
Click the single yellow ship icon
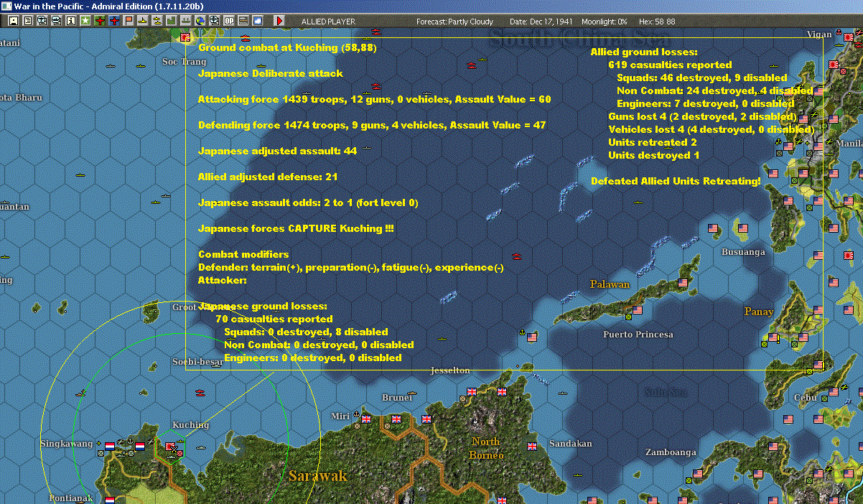pyautogui.click(x=143, y=21)
